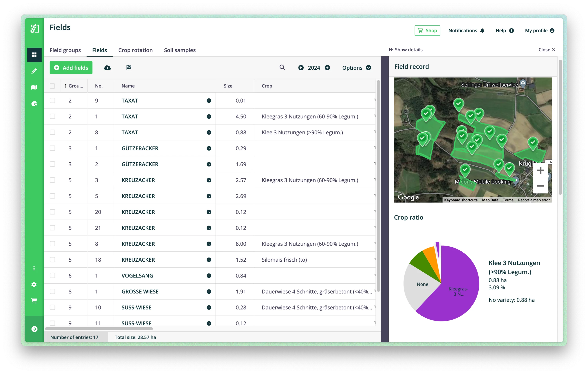
Task: Expand sidebar with bottom arrow button
Action: coord(34,329)
